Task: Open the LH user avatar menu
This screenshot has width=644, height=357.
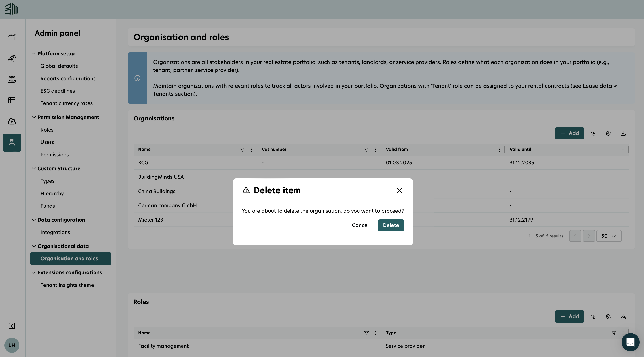Action: point(12,345)
